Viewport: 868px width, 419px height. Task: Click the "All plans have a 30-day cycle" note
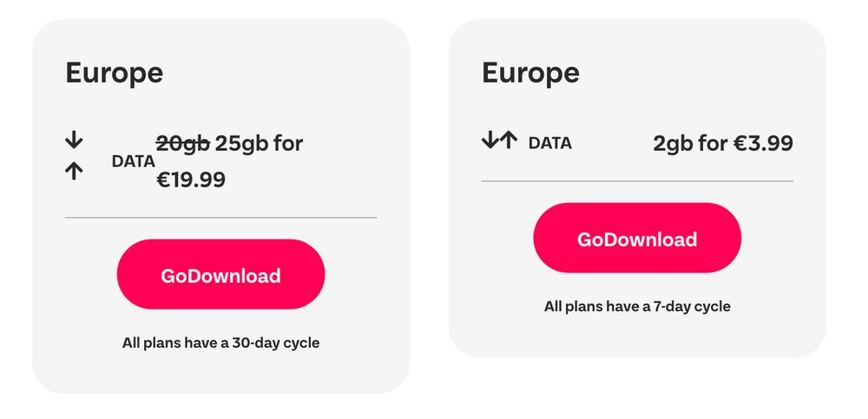tap(220, 343)
